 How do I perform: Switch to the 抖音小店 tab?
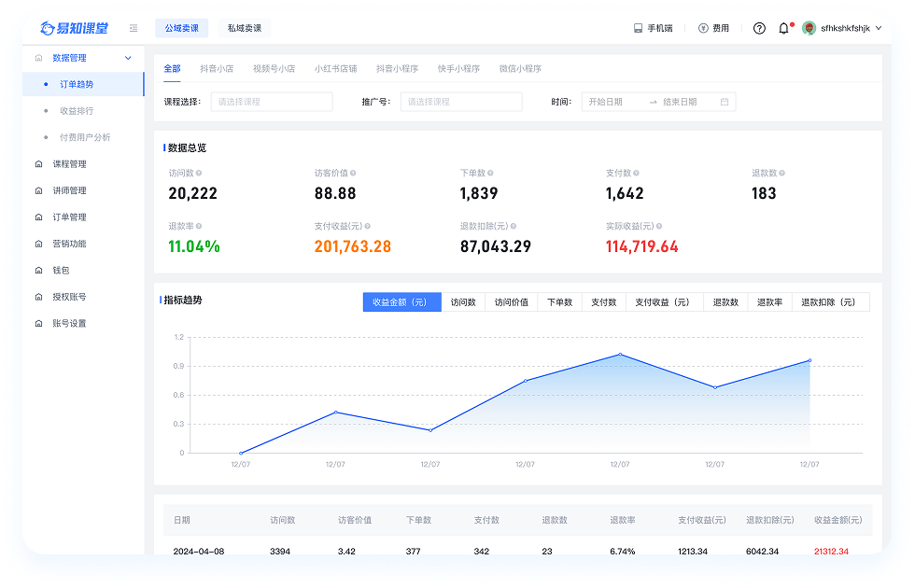[217, 69]
